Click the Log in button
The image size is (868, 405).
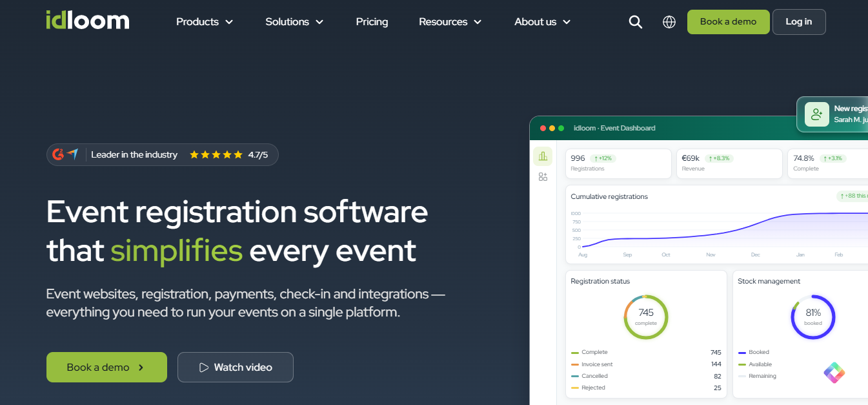(799, 22)
